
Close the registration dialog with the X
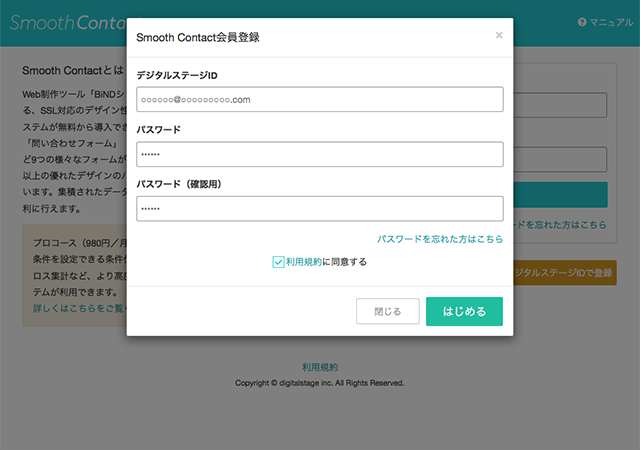coord(499,35)
